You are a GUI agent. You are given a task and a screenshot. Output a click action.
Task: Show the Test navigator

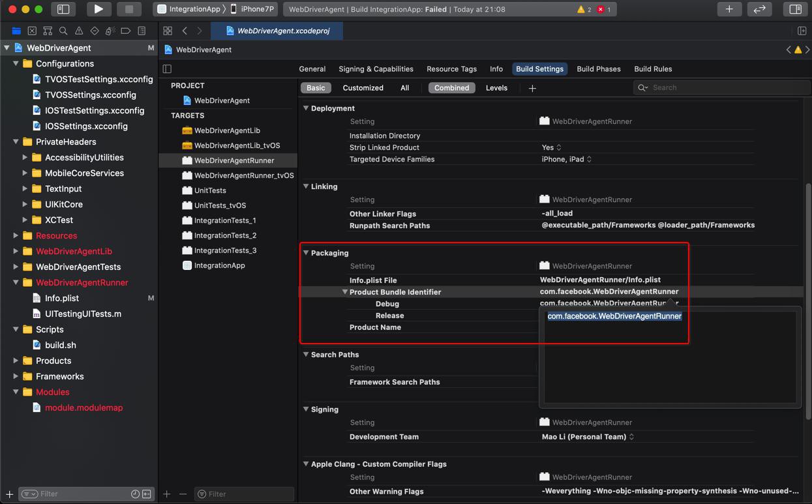point(95,31)
